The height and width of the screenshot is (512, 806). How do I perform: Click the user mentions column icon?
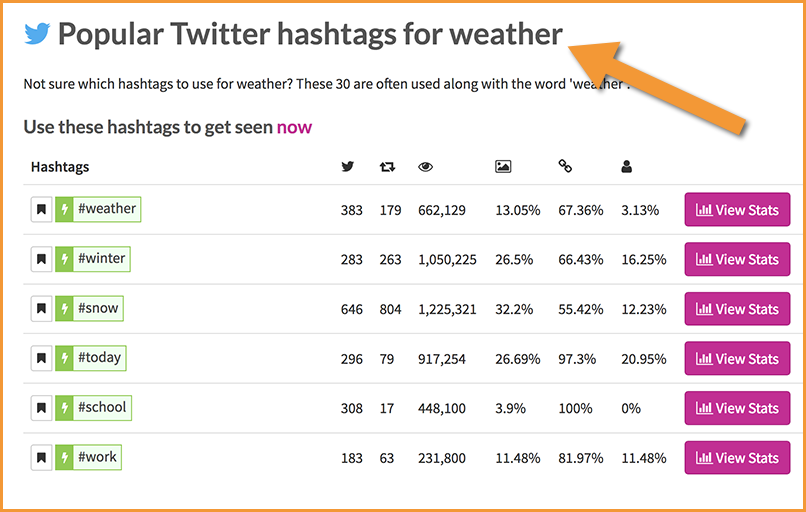(626, 167)
